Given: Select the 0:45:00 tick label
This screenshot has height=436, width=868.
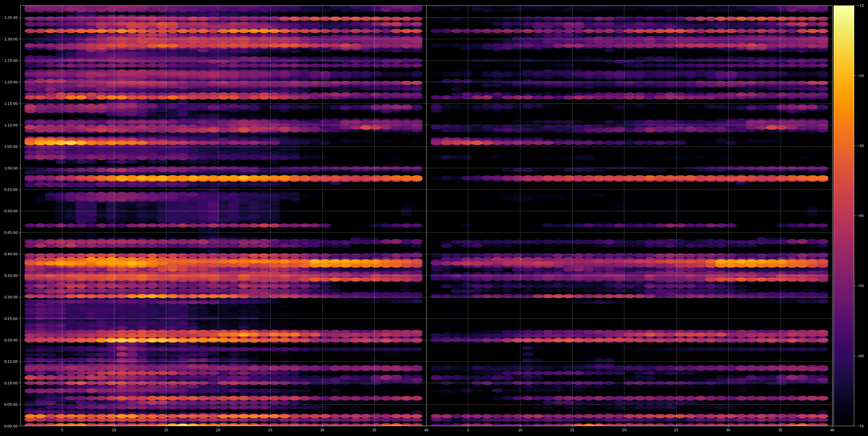Looking at the screenshot, I should tap(11, 232).
